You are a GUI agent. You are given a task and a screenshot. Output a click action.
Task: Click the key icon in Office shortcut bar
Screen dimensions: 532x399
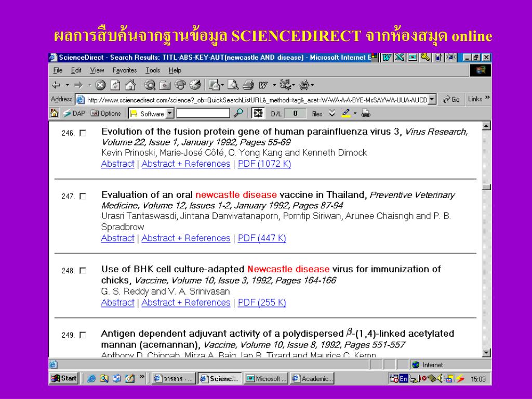pyautogui.click(x=425, y=57)
